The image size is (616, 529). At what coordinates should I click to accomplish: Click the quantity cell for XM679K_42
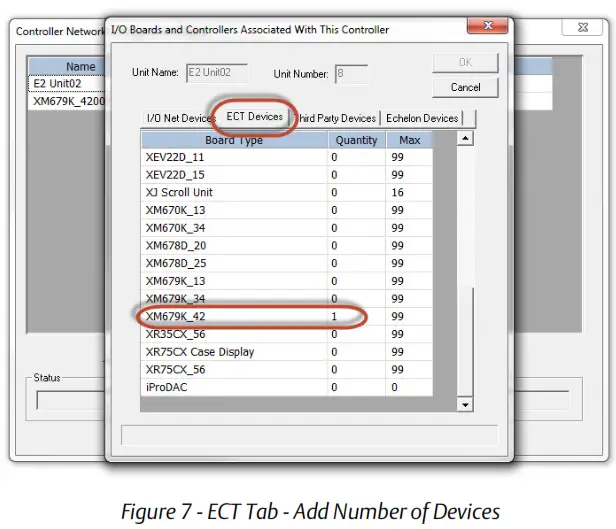click(x=356, y=317)
